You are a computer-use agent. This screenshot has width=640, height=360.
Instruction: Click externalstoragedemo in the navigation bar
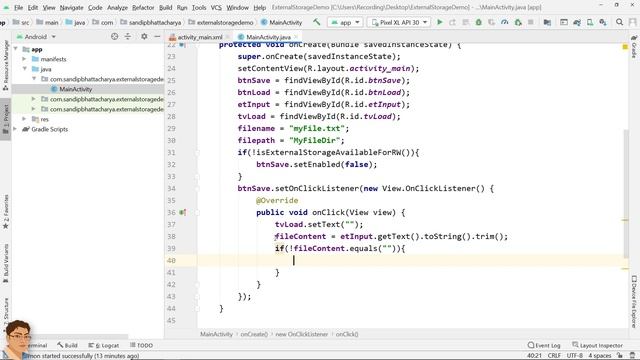[x=225, y=22]
